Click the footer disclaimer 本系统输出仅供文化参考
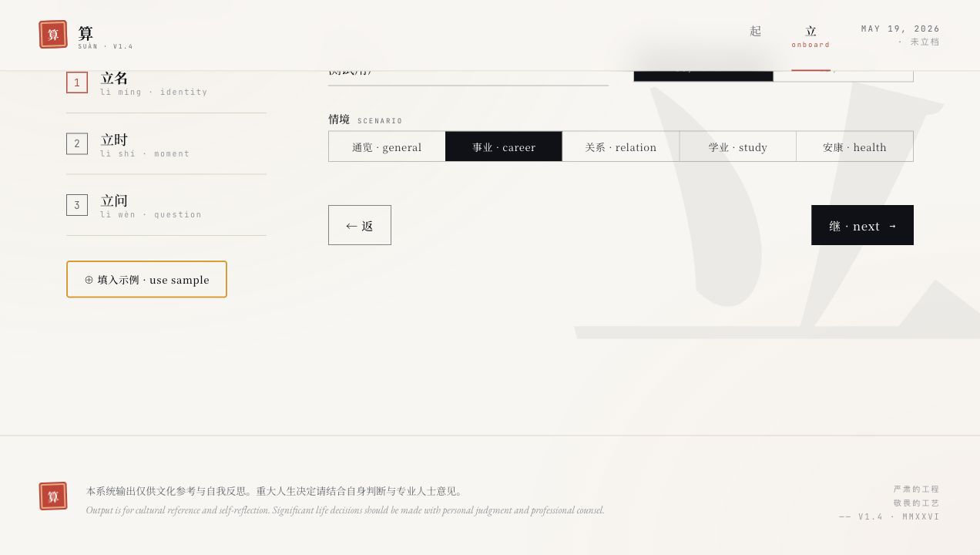980x555 pixels. coord(276,491)
